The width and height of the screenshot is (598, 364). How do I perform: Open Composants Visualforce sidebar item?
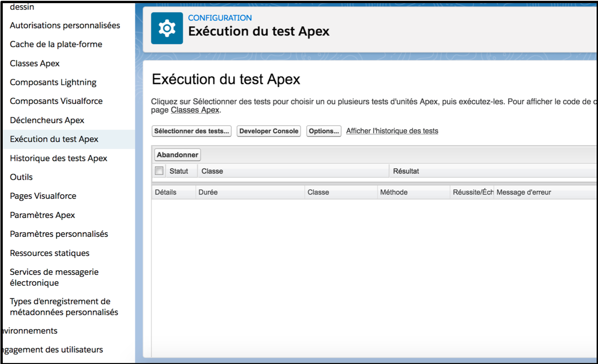tap(56, 101)
